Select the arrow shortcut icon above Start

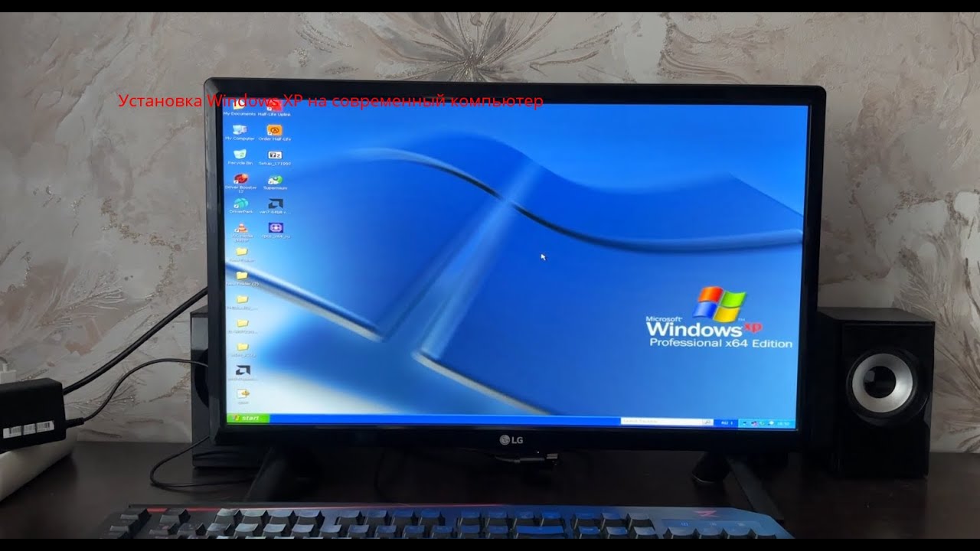[243, 395]
